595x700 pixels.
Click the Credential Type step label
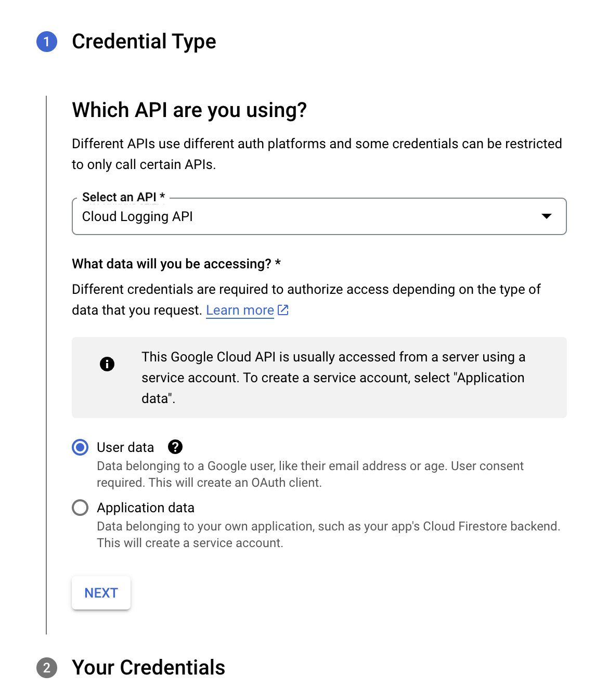[144, 42]
